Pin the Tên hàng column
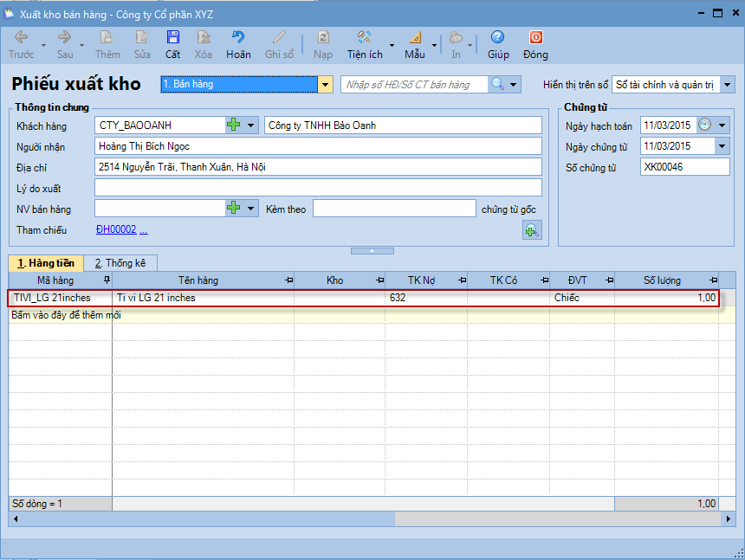Viewport: 745px width, 560px height. pos(288,280)
